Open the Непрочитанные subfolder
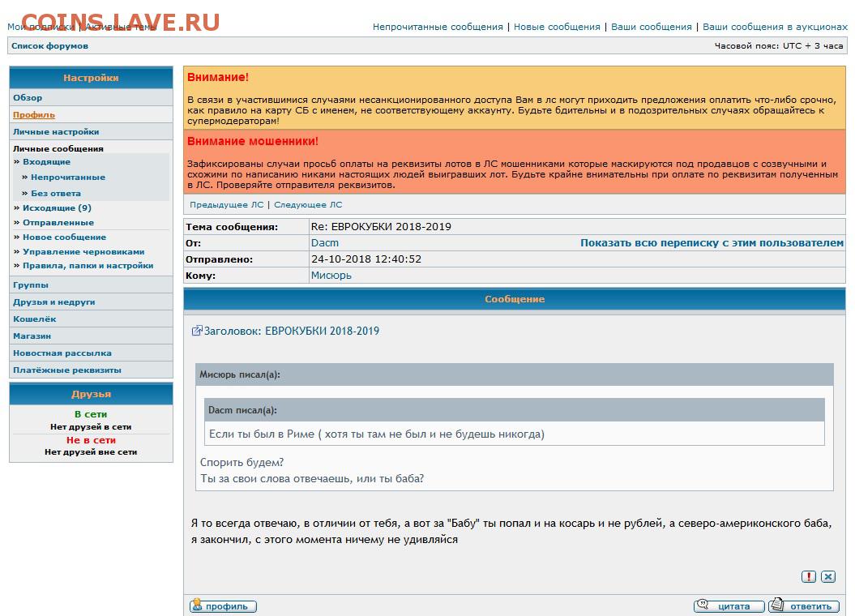The width and height of the screenshot is (855, 616). [x=68, y=178]
